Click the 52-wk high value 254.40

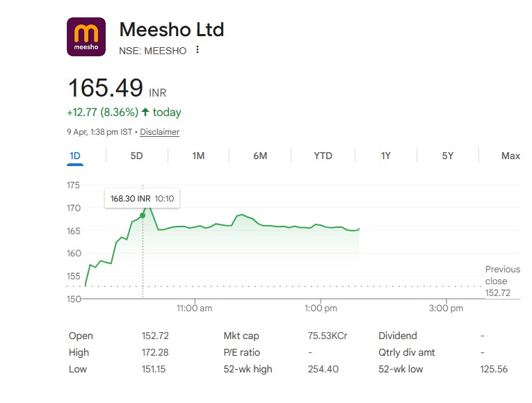pyautogui.click(x=323, y=369)
